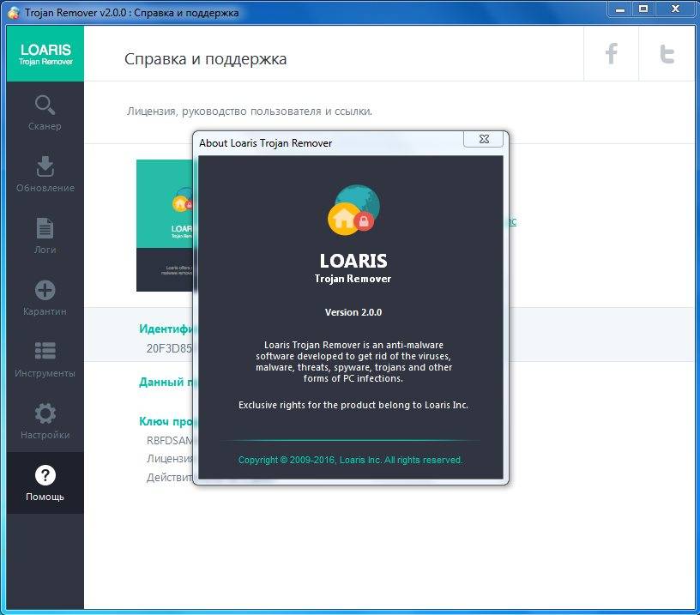
Task: Click the Лицензия, руководство пользователя subtitle
Action: (x=249, y=112)
